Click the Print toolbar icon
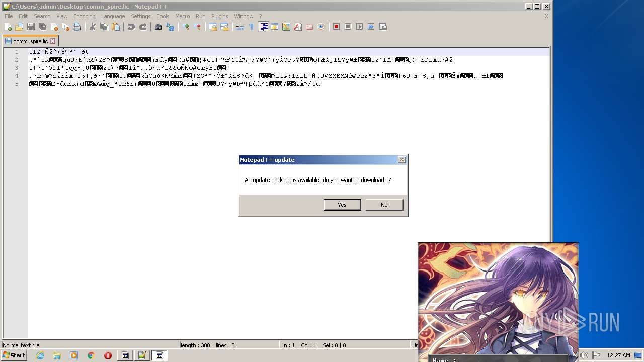644x362 pixels. [x=77, y=27]
